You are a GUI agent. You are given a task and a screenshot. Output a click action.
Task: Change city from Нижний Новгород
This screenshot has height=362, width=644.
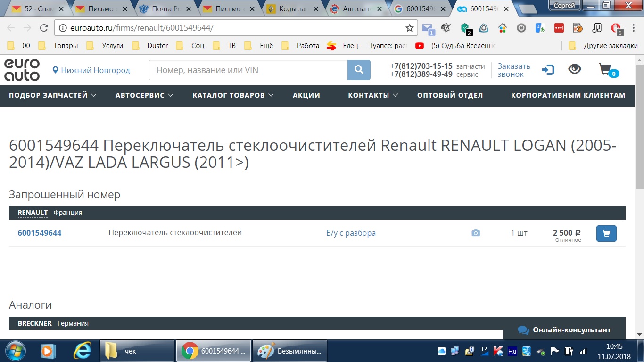coord(91,70)
